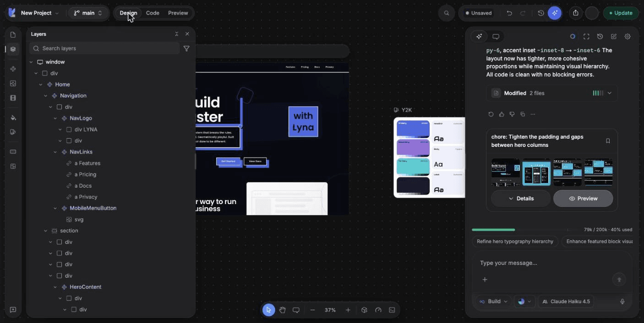Click the speedometer performance icon
The width and height of the screenshot is (644, 323).
click(x=378, y=310)
